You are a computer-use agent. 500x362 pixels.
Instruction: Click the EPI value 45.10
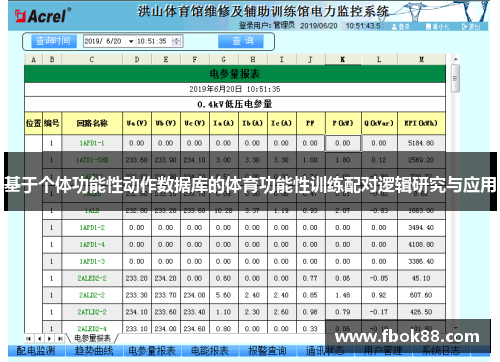point(421,279)
